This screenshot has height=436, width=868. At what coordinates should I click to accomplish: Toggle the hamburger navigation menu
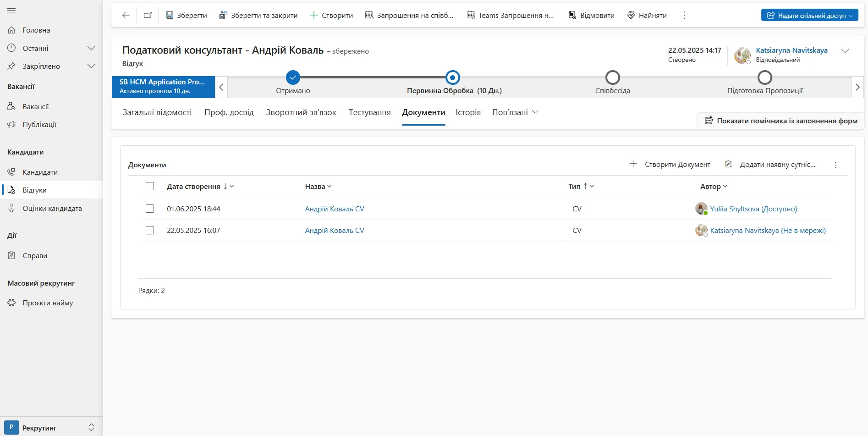(12, 10)
